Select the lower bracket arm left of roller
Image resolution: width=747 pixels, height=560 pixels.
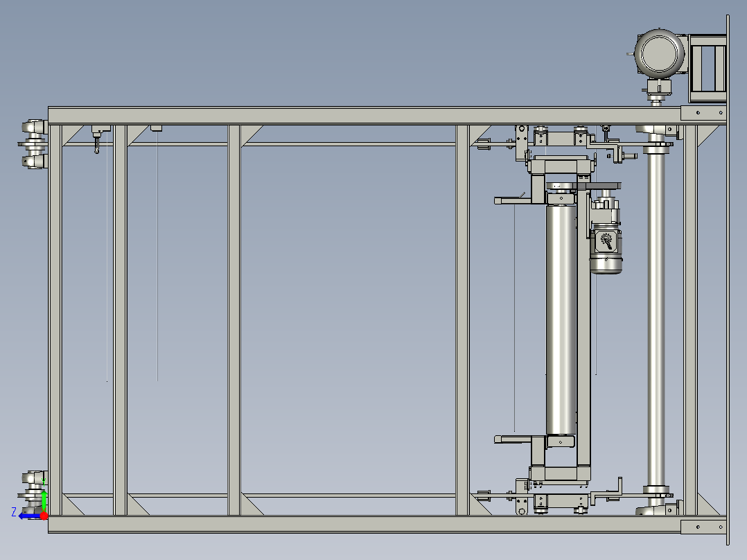pos(518,439)
